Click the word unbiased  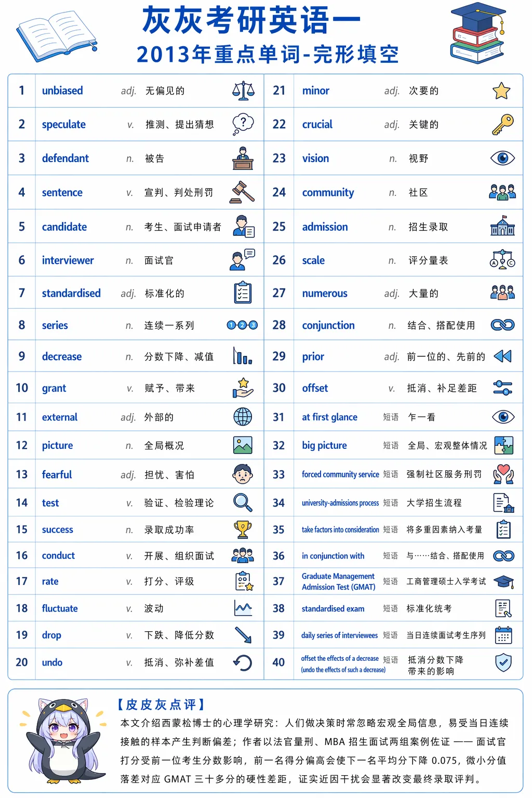click(x=62, y=90)
